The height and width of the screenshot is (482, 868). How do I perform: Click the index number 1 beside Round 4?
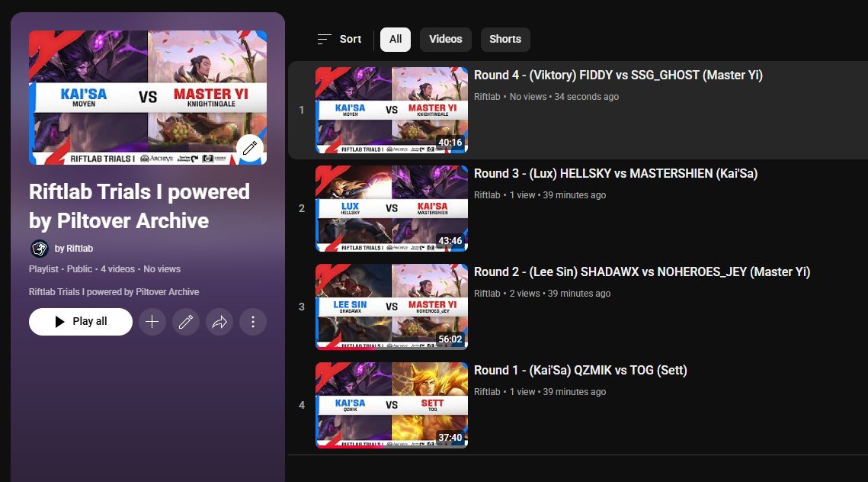tap(302, 111)
